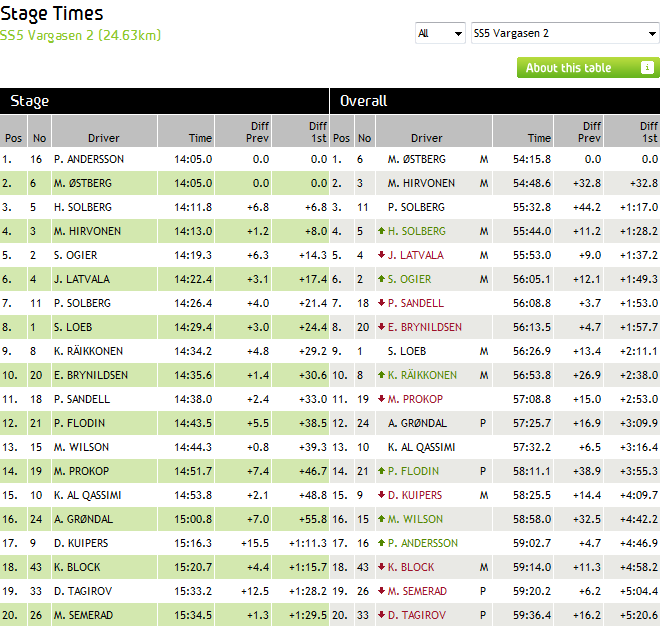Select M. ØSTBERG in the Overall table
Viewport: 661px width, 626px height.
coord(416,159)
